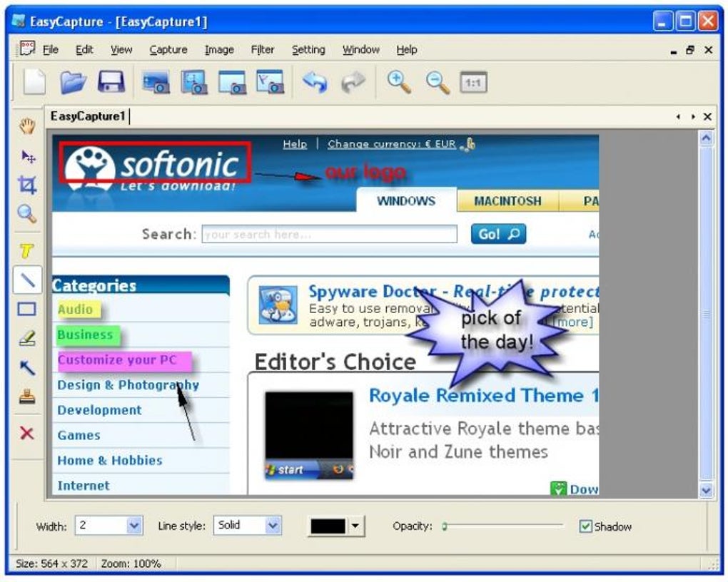Click the EasyCapture menu bar app icon

coord(27,48)
